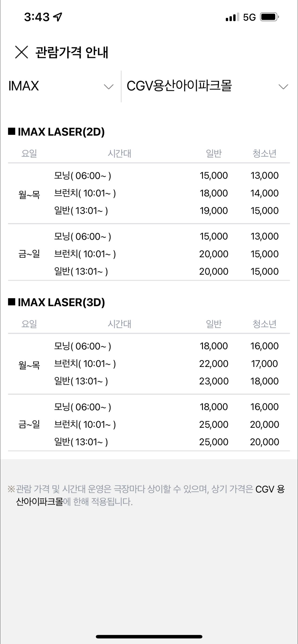Image resolution: width=298 pixels, height=644 pixels.
Task: Tap the location arrow icon beside the time
Action: (x=58, y=17)
